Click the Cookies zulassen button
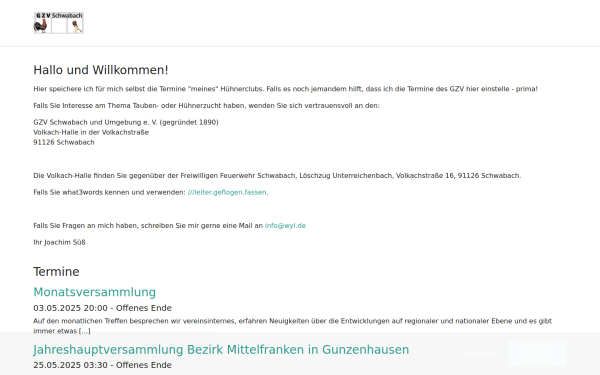Screen dimensions: 600x375 click(x=537, y=354)
